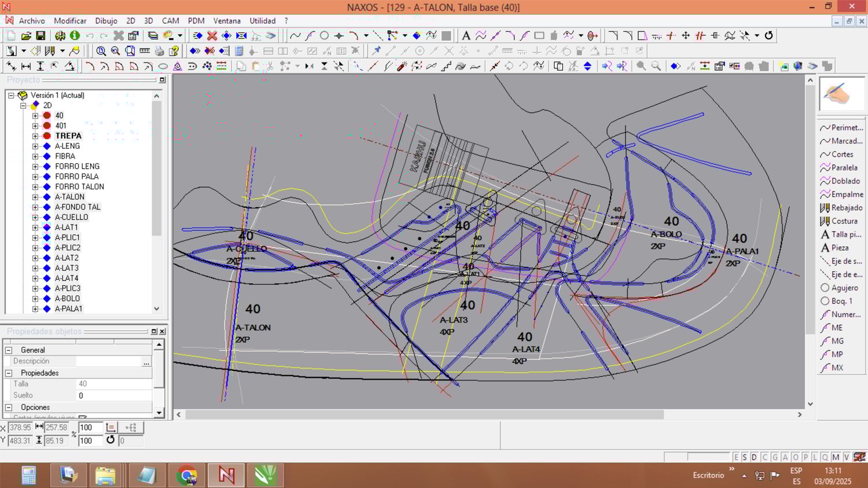Open the Dibujo menu

pyautogui.click(x=106, y=21)
